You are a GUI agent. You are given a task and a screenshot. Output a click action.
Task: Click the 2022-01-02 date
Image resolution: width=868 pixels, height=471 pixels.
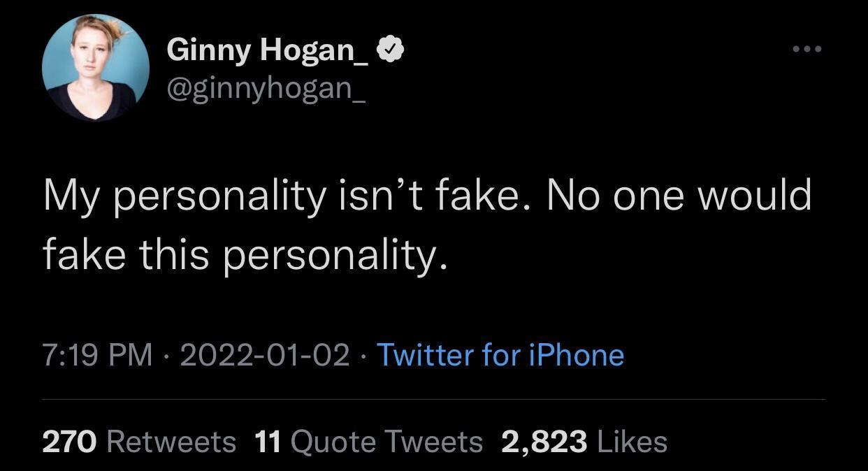(265, 355)
